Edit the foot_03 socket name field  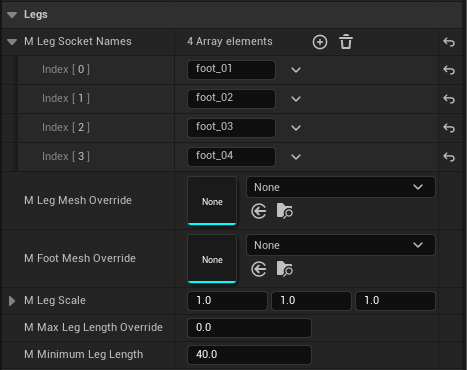click(x=231, y=128)
